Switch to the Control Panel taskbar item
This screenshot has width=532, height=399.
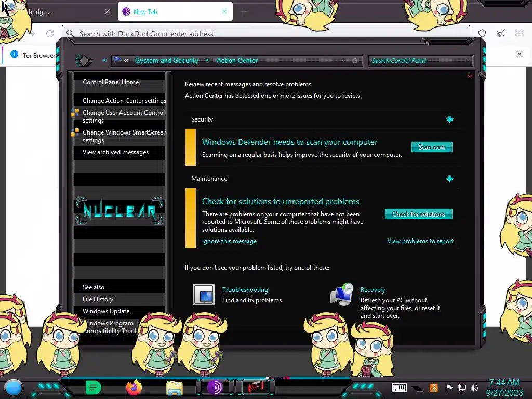click(256, 388)
